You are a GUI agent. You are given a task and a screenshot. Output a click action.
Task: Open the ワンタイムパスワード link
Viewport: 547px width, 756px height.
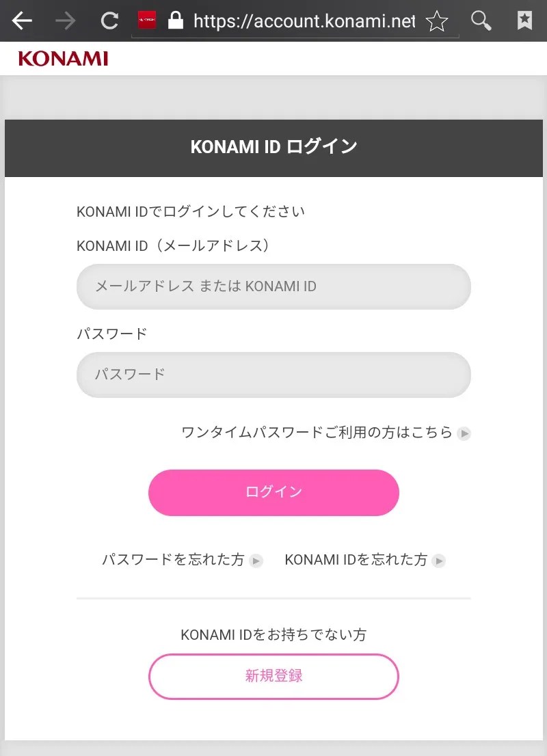317,433
